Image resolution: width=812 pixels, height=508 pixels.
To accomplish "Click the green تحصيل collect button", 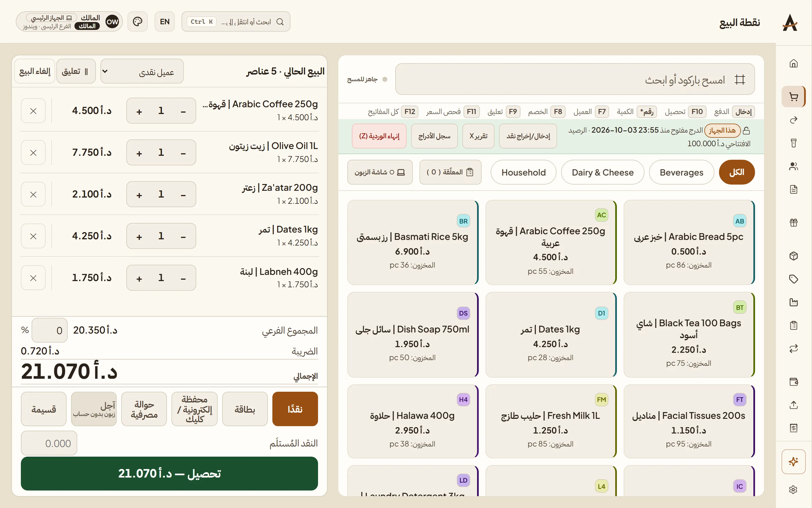I will click(169, 473).
